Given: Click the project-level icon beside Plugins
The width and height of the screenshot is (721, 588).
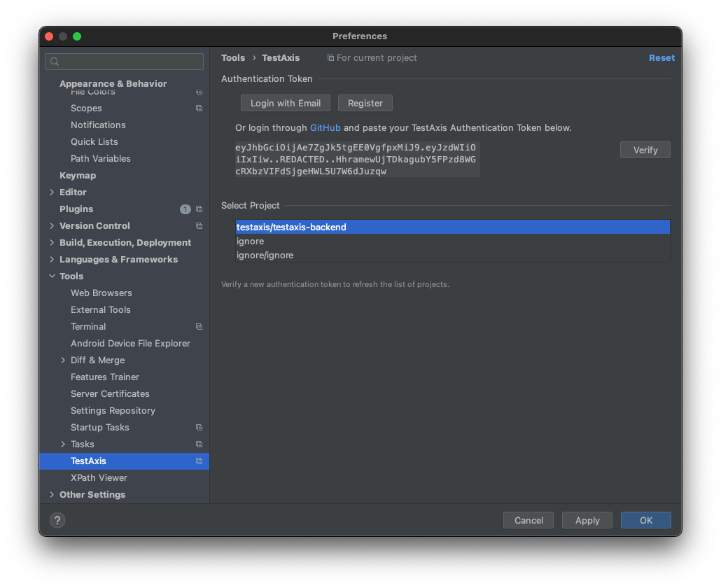Looking at the screenshot, I should pos(199,209).
